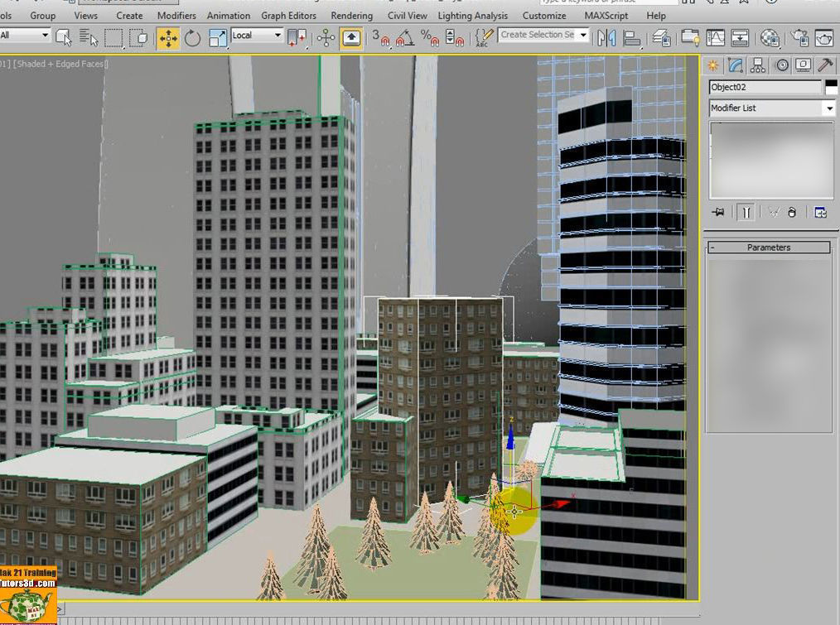Open the MAXScript menu
This screenshot has width=840, height=625.
point(606,16)
